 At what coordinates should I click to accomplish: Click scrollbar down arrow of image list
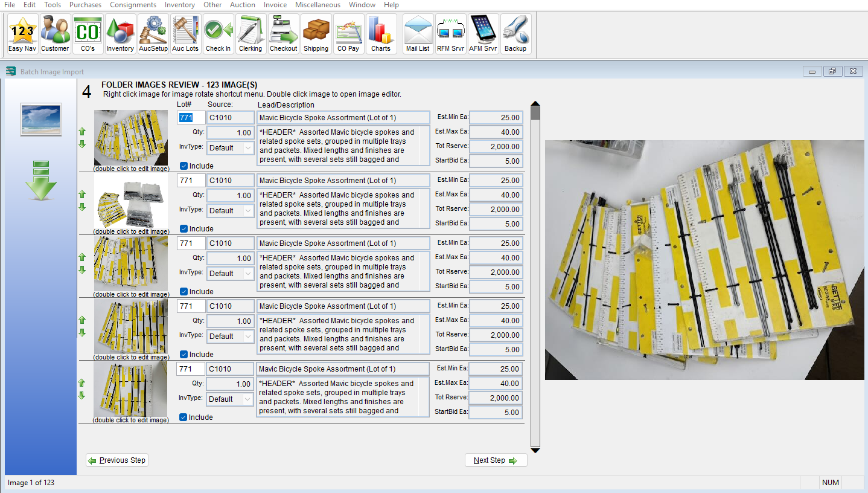point(535,450)
